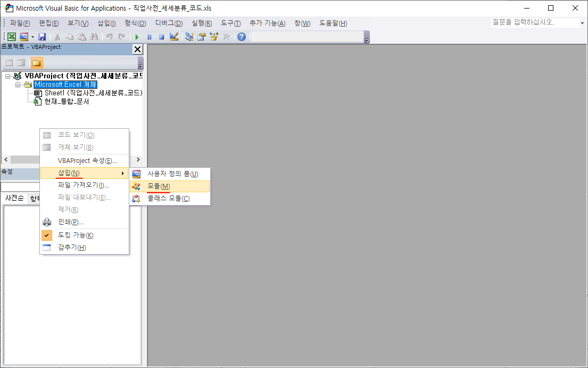Click project tree scroll left arrow
The height and width of the screenshot is (368, 588).
(x=6, y=160)
